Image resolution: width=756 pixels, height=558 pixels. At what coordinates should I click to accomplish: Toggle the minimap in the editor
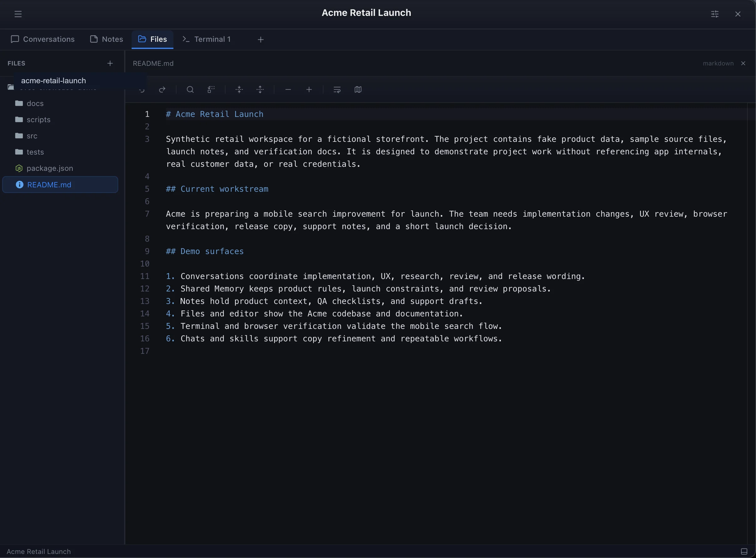tap(358, 89)
